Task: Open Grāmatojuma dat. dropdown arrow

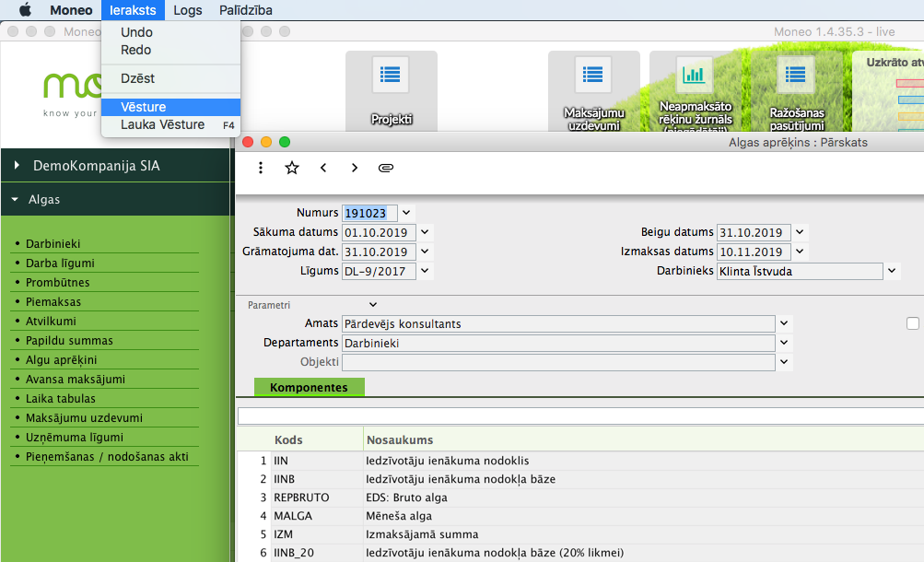Action: point(425,252)
